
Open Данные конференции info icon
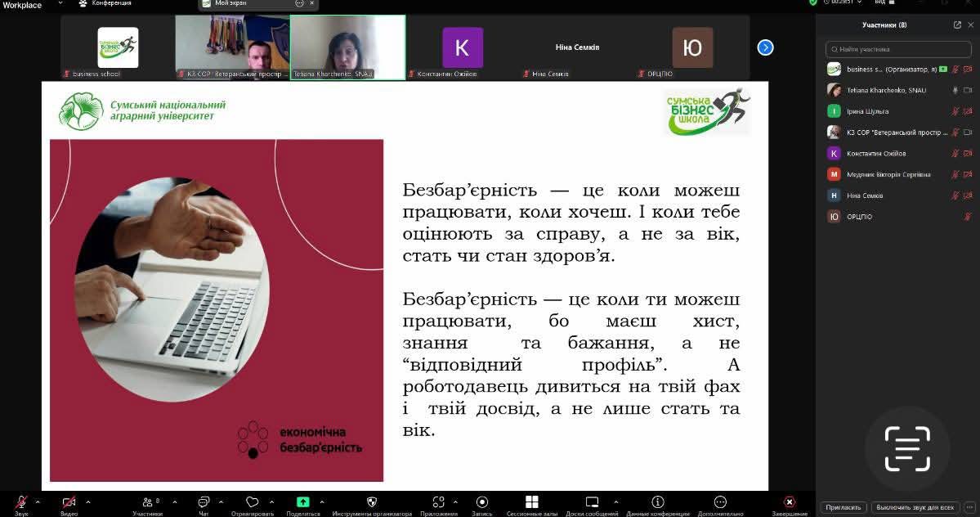click(657, 504)
